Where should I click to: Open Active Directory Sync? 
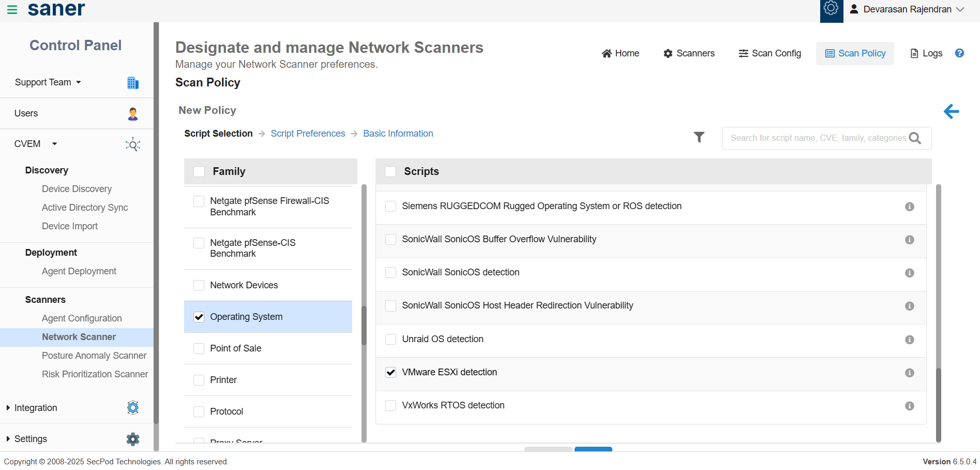click(85, 208)
